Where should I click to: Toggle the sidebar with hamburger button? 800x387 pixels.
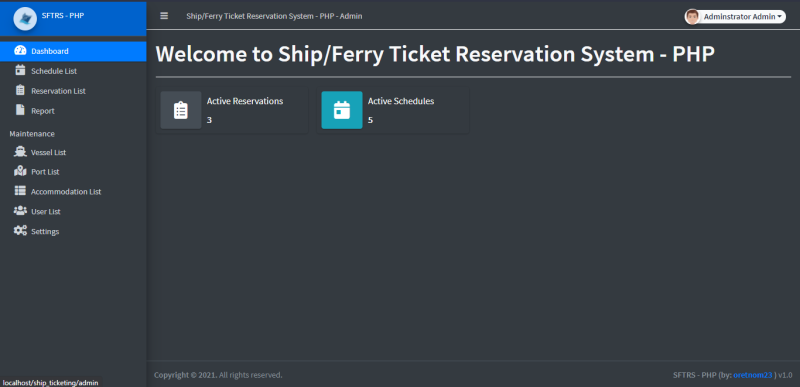click(164, 16)
